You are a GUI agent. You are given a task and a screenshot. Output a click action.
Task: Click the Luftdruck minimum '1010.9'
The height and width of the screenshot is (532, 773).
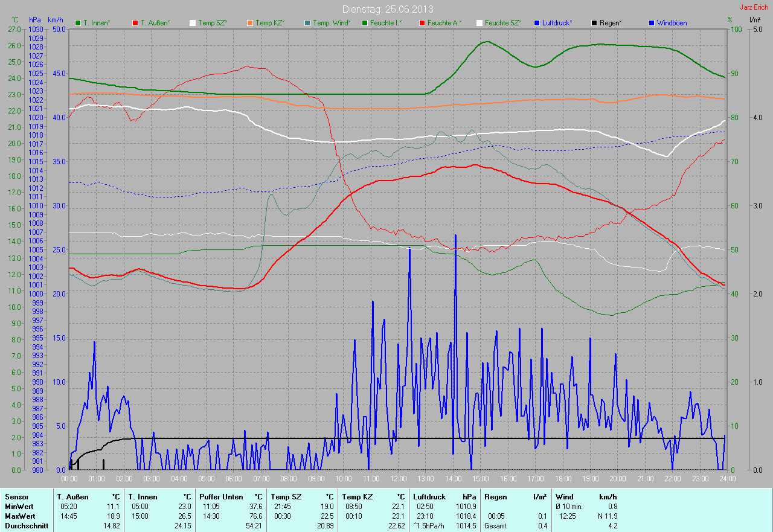[466, 506]
